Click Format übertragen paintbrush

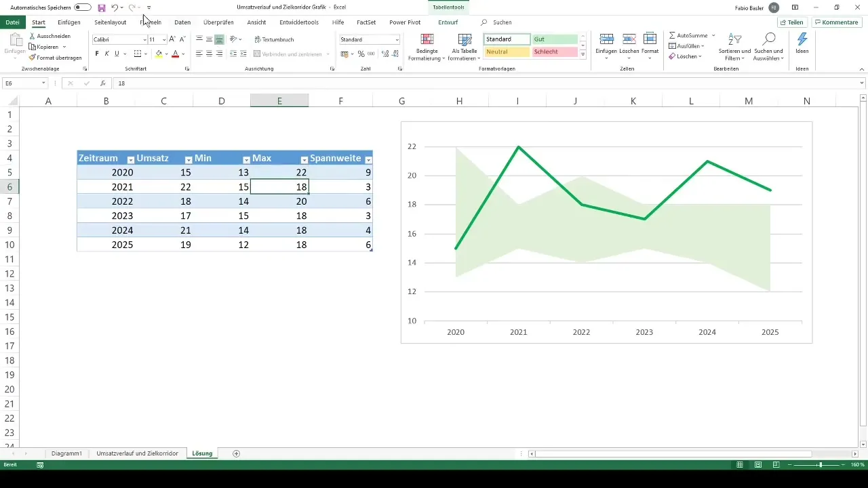tap(33, 58)
